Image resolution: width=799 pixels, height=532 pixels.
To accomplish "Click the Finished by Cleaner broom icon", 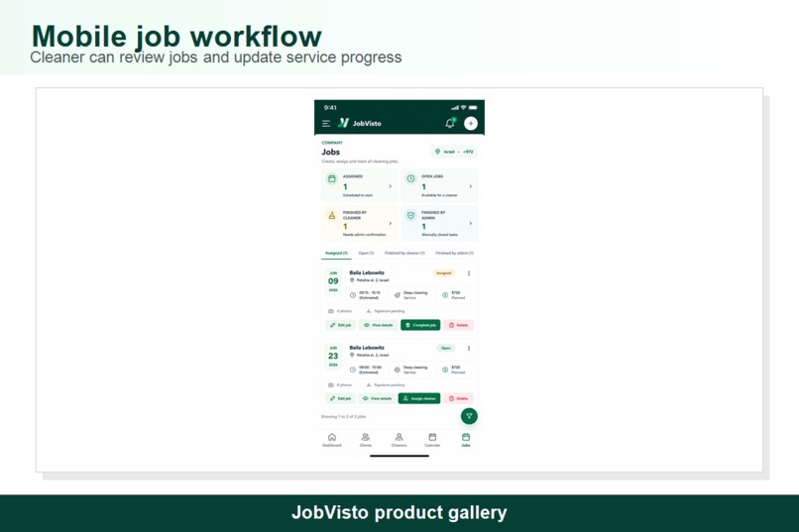I will (x=332, y=215).
